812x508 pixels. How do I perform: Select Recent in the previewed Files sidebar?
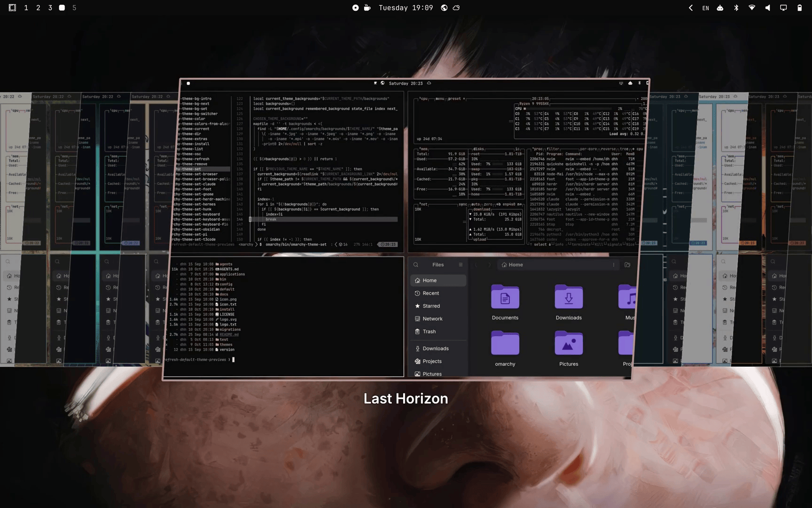(438, 293)
